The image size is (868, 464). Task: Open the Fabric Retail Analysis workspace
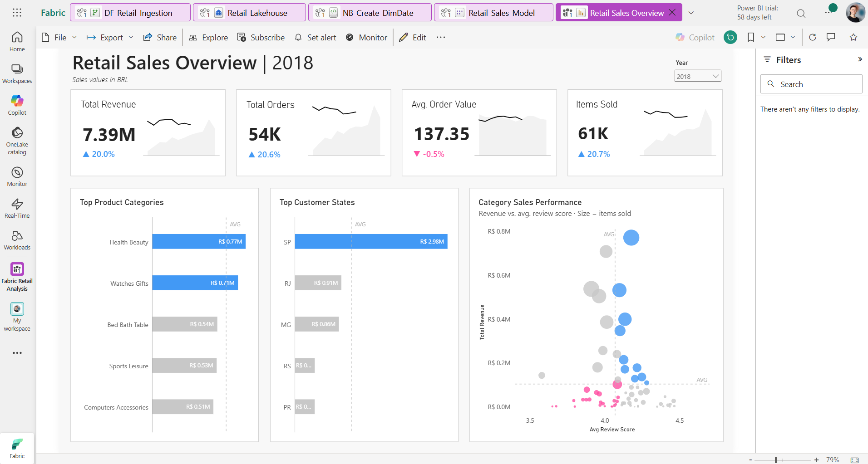pyautogui.click(x=17, y=277)
